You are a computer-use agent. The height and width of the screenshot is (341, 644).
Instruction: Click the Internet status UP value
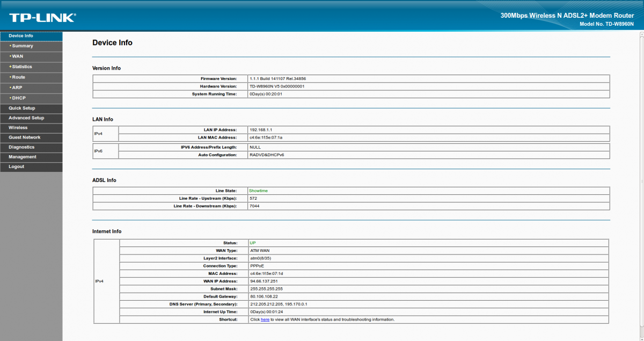click(x=253, y=243)
